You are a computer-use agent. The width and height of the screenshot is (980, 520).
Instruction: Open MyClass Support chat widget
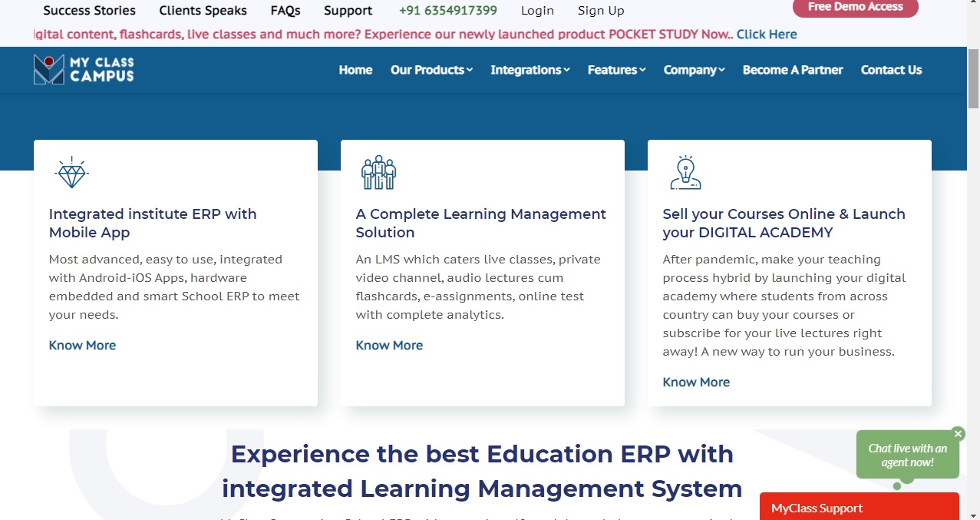tap(860, 507)
